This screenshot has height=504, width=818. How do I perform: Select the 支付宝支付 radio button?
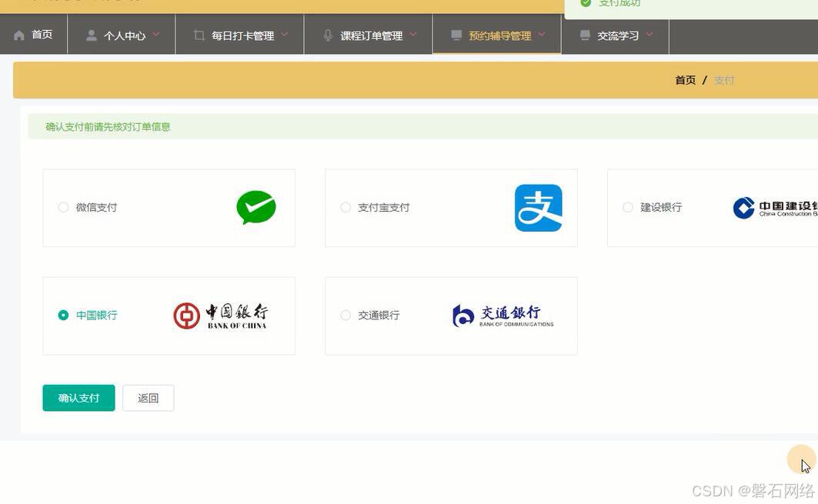point(346,207)
